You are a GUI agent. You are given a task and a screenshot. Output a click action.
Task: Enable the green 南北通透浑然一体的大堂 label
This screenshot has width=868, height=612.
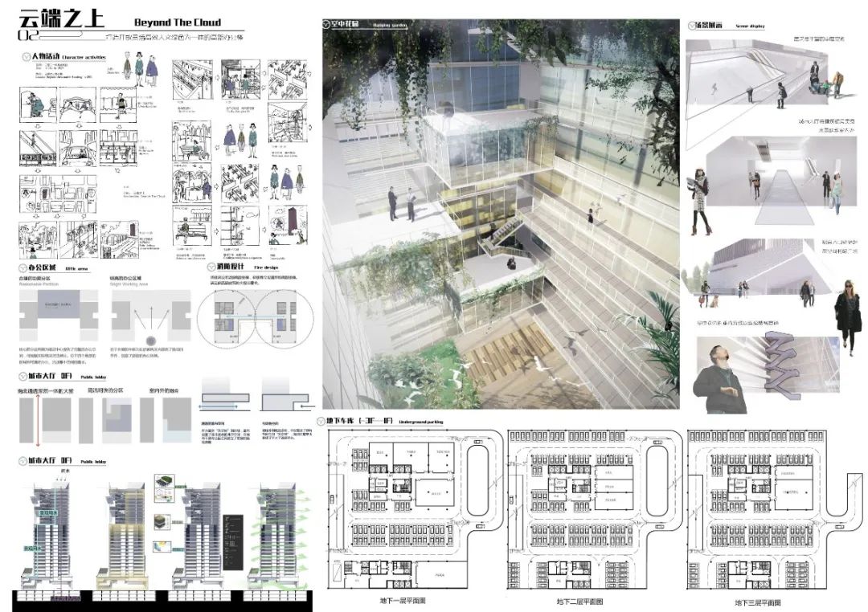pos(46,390)
